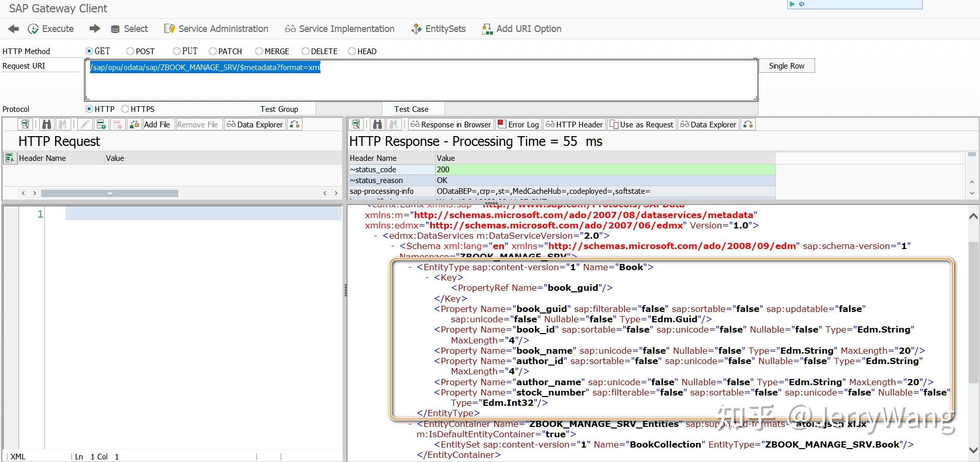Open the EntitySets selector

tap(438, 29)
